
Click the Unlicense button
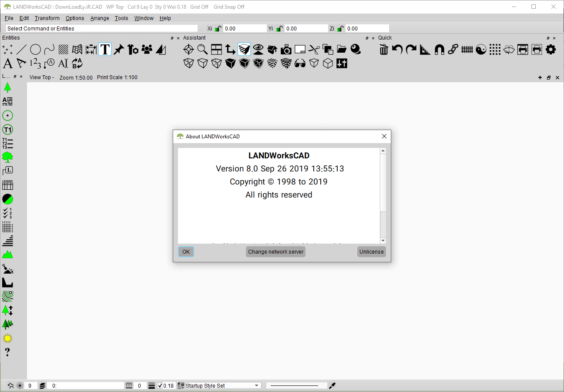click(371, 251)
